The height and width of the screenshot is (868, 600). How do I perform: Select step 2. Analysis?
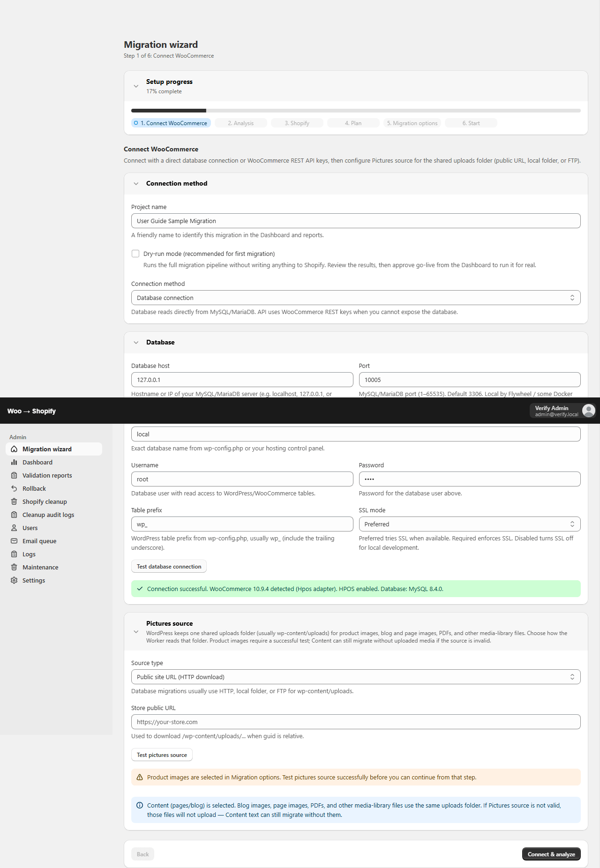coord(241,123)
